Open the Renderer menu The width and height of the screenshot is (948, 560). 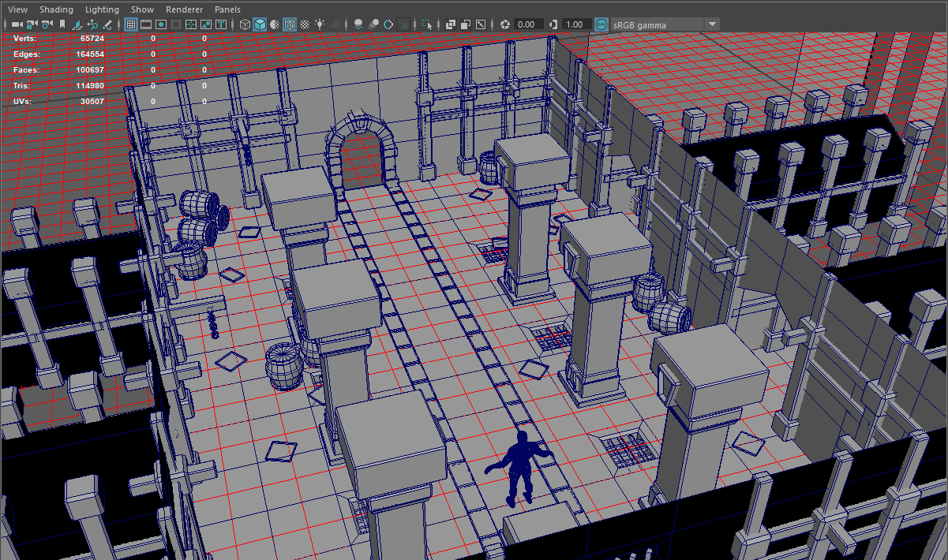click(185, 9)
